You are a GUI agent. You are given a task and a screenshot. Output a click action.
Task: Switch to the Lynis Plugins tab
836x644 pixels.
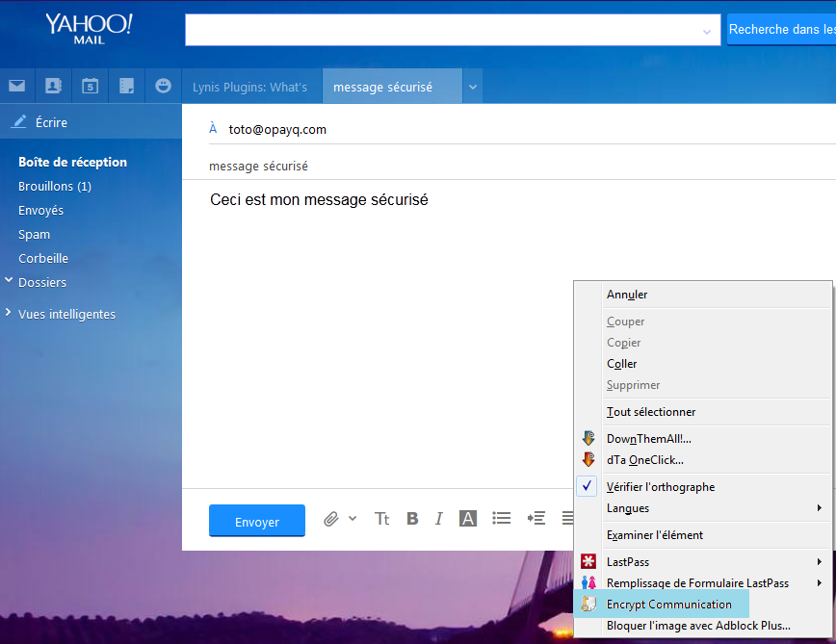[250, 87]
